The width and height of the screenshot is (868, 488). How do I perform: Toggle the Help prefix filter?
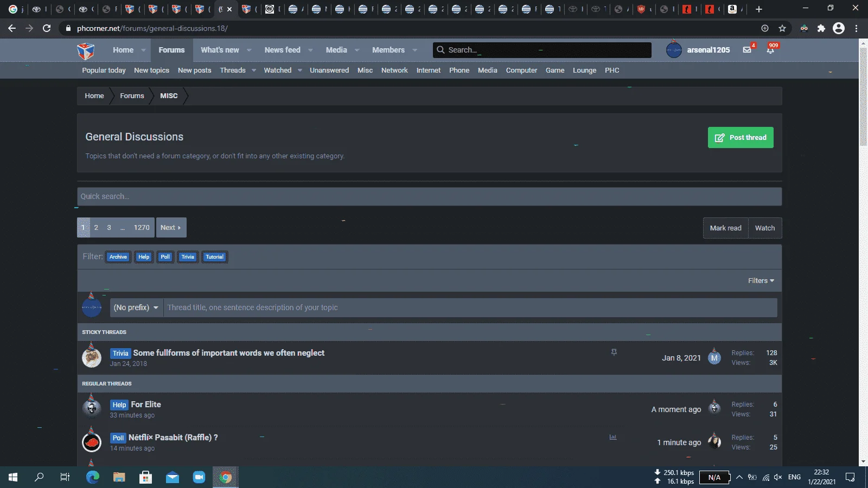click(x=144, y=257)
